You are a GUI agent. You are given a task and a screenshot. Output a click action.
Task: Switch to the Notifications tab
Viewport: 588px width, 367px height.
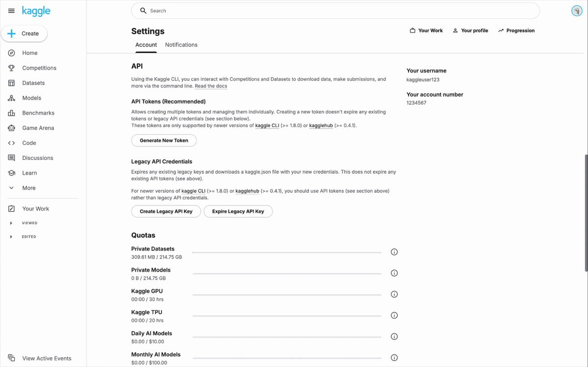181,45
